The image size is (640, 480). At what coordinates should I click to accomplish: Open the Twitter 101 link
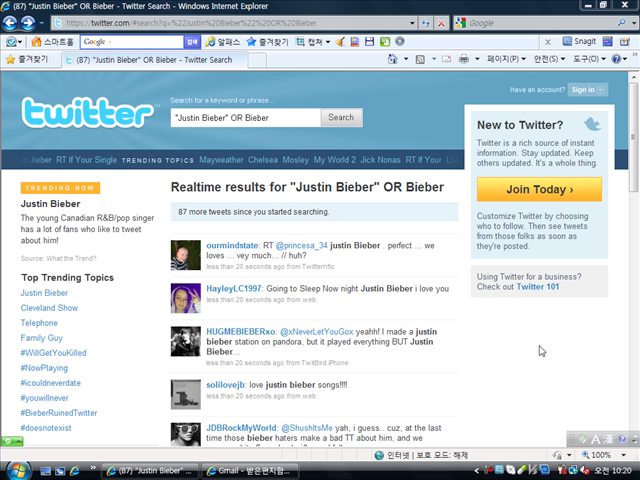click(x=538, y=287)
